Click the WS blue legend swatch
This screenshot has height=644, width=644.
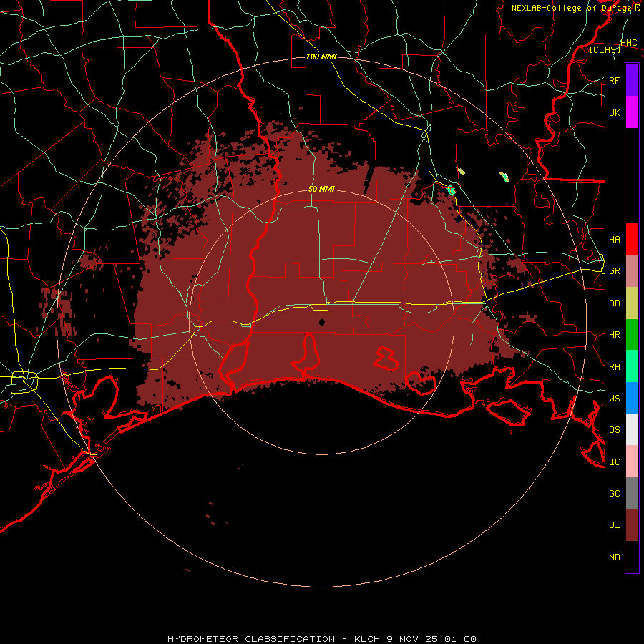tap(632, 398)
